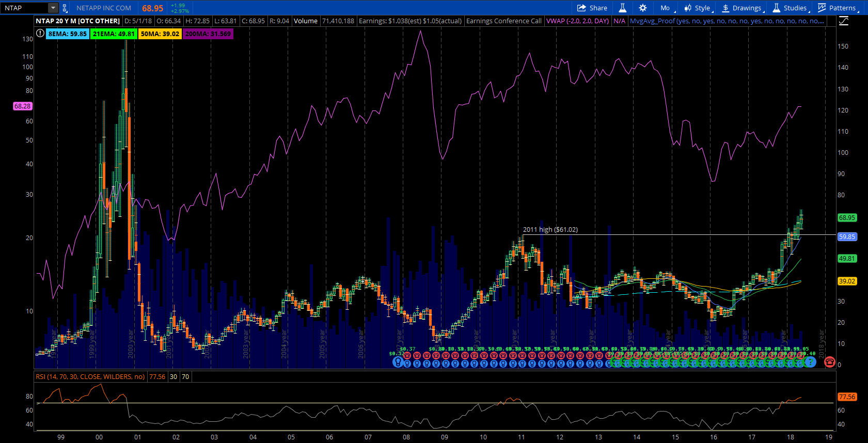Click the green 68.95 price axis bubble
The width and height of the screenshot is (868, 443).
847,218
